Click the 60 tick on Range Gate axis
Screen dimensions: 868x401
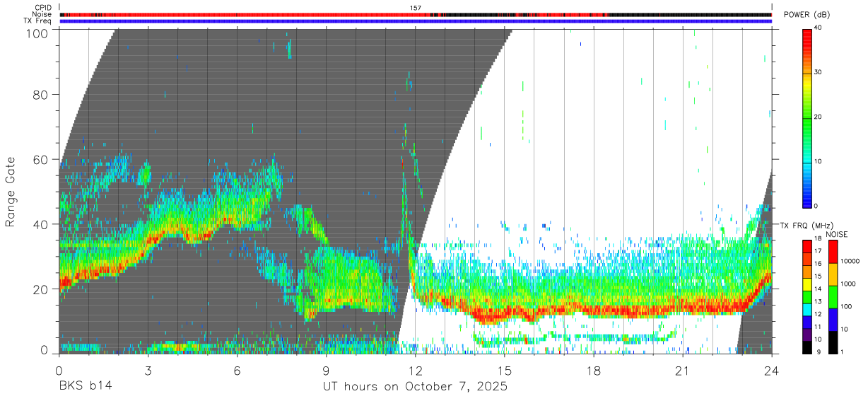[41, 159]
